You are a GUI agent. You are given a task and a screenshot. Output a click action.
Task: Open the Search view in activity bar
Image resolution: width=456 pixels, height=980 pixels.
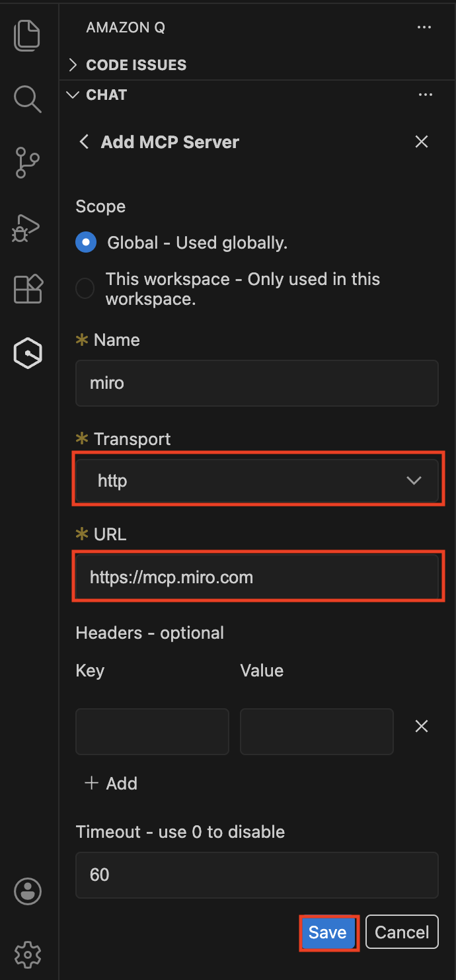point(28,99)
